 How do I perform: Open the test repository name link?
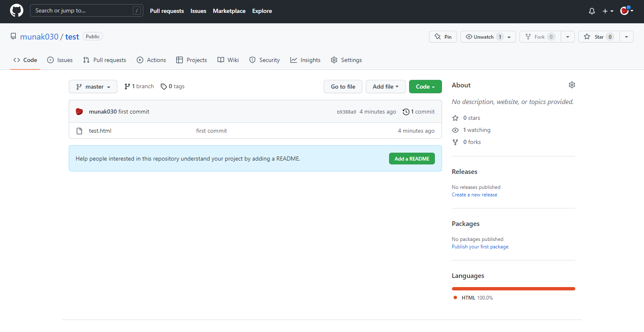click(72, 37)
